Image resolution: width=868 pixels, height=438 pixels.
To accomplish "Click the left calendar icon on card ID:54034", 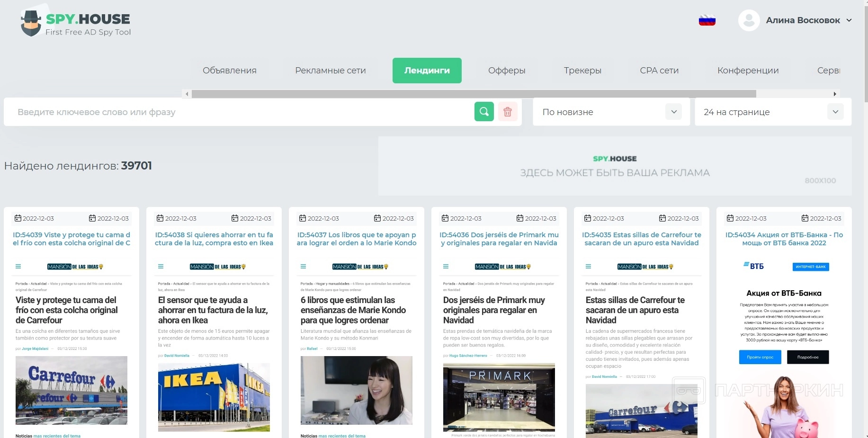I will click(730, 218).
